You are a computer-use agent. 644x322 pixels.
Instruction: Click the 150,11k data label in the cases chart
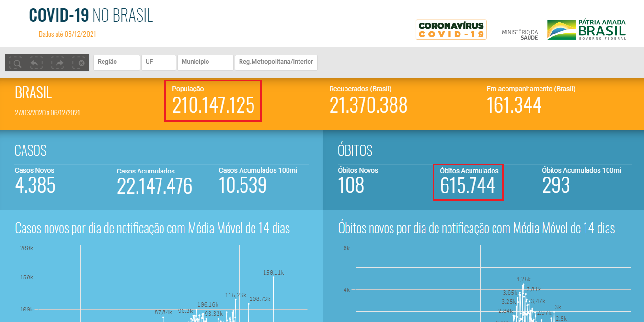[x=274, y=273]
